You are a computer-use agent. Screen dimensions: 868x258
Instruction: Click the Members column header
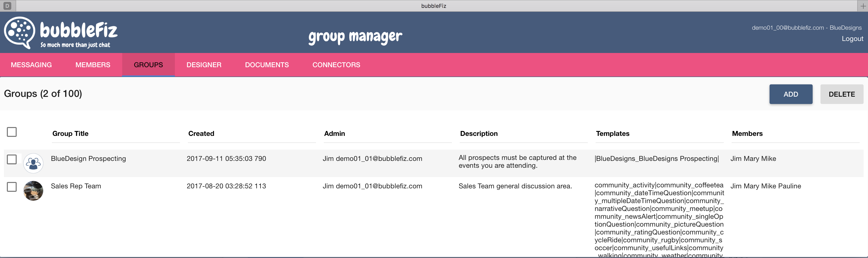point(747,134)
